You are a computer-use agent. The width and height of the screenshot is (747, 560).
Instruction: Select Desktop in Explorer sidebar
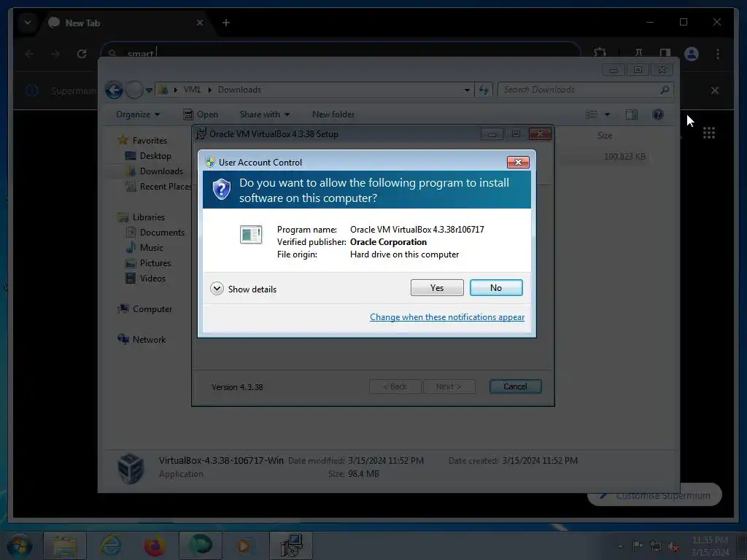pyautogui.click(x=147, y=156)
